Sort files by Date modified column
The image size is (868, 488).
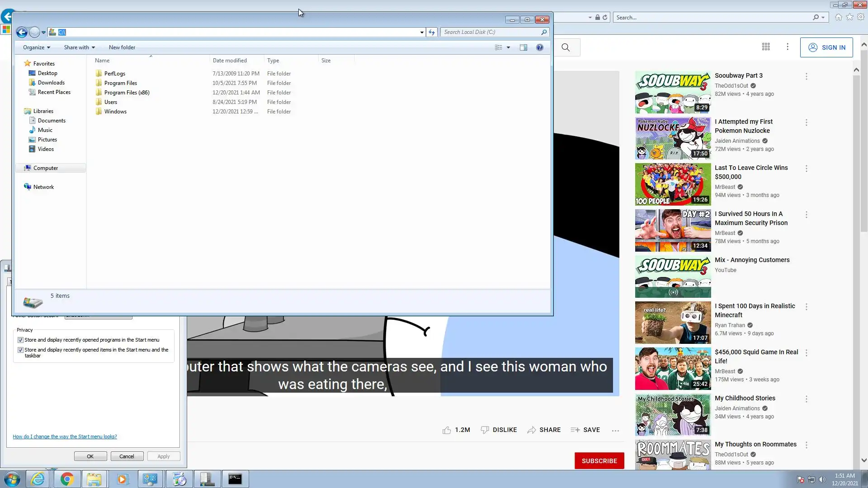(230, 61)
